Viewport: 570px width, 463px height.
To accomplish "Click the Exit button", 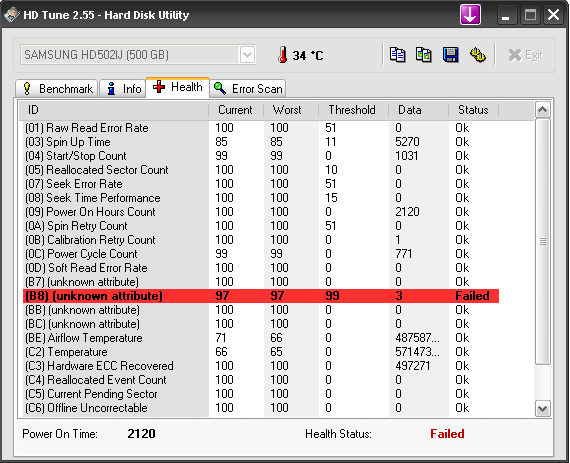I will pos(525,55).
